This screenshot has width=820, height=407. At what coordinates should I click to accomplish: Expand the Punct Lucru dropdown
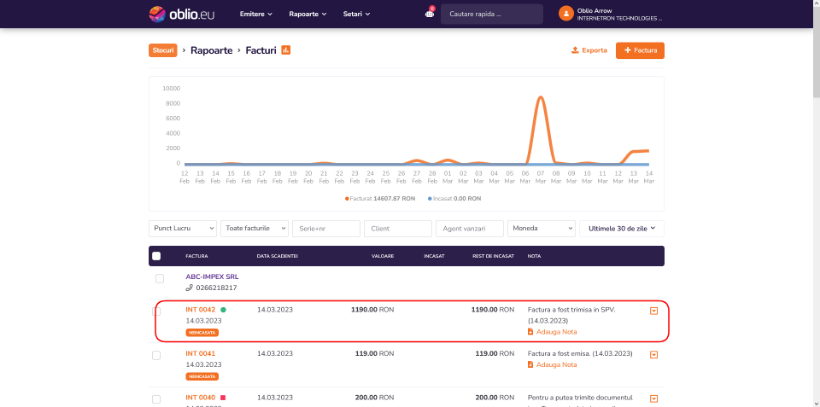pyautogui.click(x=183, y=229)
